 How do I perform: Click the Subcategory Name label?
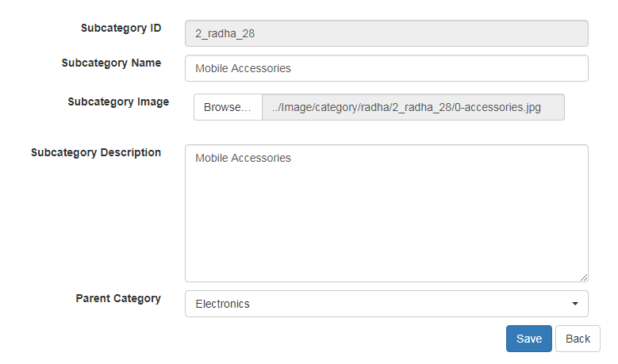coord(111,63)
